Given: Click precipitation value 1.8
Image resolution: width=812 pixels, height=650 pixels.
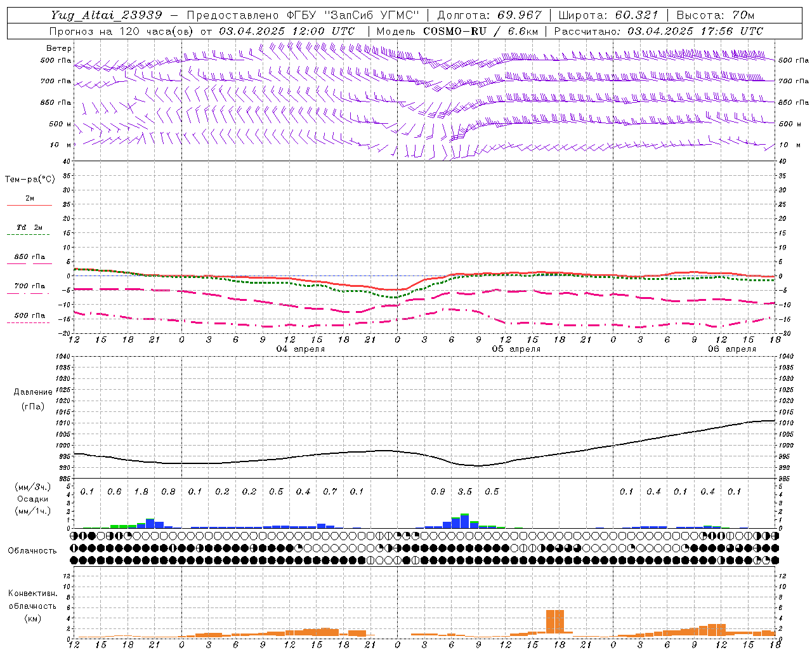Looking at the screenshot, I should click(141, 491).
